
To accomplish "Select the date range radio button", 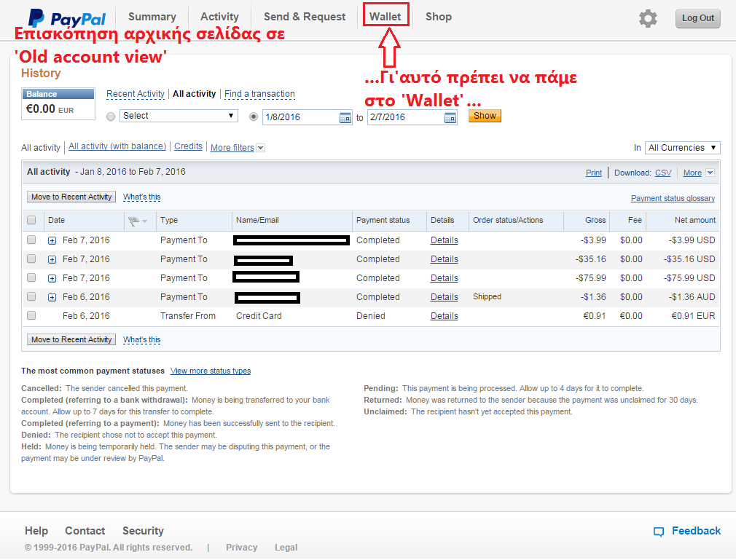I will tap(254, 117).
